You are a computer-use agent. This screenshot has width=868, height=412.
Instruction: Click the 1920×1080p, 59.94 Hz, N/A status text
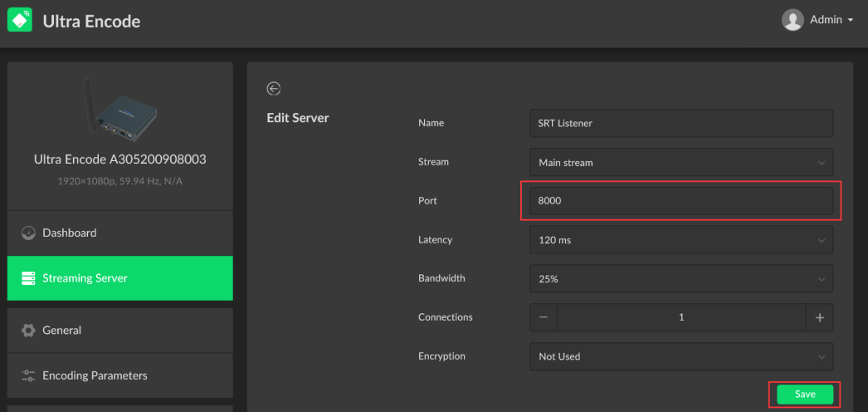(120, 181)
